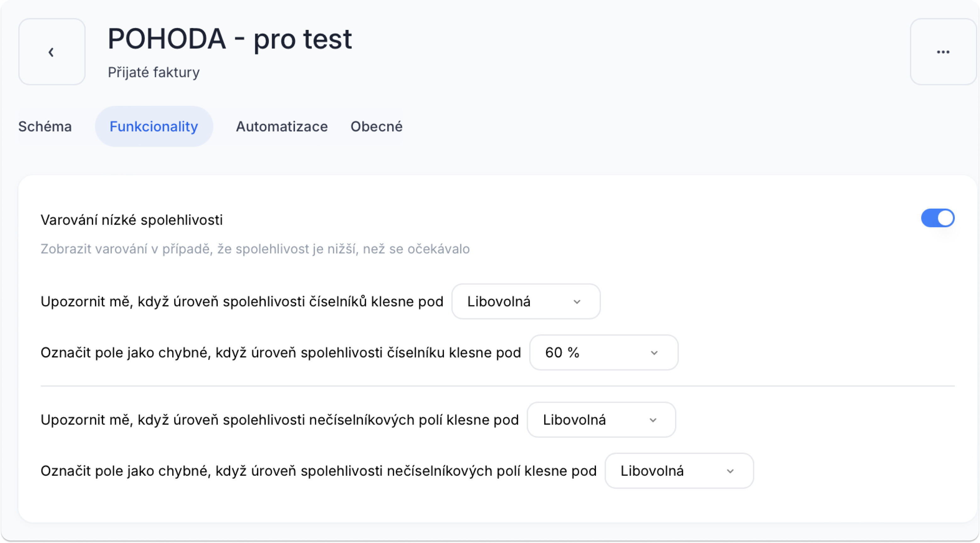Click chevron in nečíselníkových alert dropdown
Screen dimensions: 980x543
[x=653, y=420]
